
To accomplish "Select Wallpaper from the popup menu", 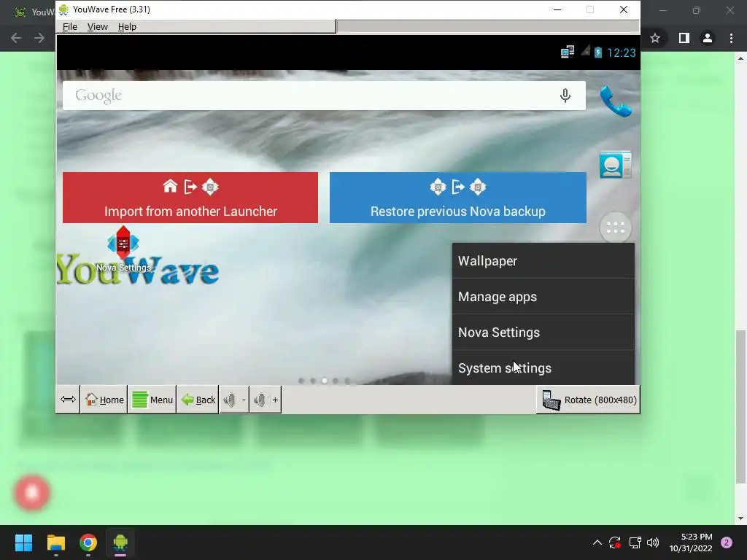I will [x=543, y=261].
